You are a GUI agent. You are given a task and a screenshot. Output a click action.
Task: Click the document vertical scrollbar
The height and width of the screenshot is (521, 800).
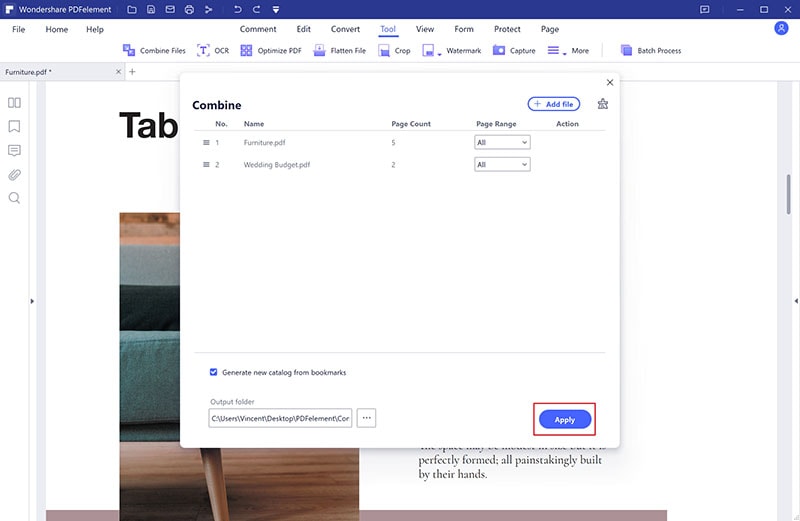789,194
